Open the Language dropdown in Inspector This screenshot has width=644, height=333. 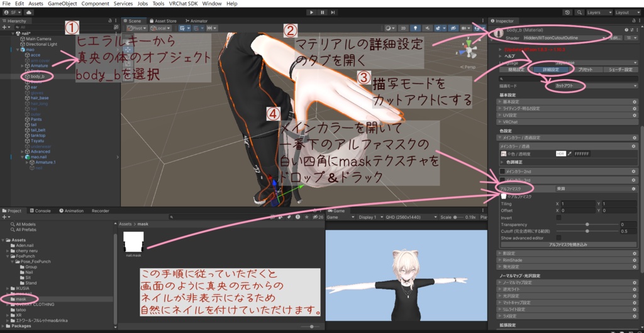(x=596, y=63)
